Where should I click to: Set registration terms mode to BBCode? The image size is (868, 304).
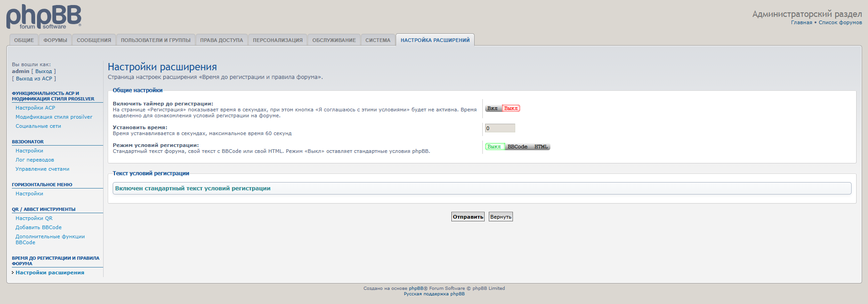click(518, 147)
